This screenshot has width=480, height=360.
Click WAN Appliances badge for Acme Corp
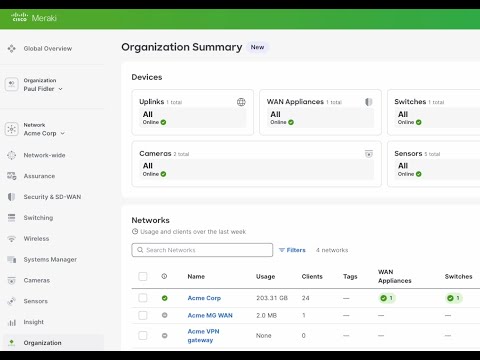click(387, 298)
